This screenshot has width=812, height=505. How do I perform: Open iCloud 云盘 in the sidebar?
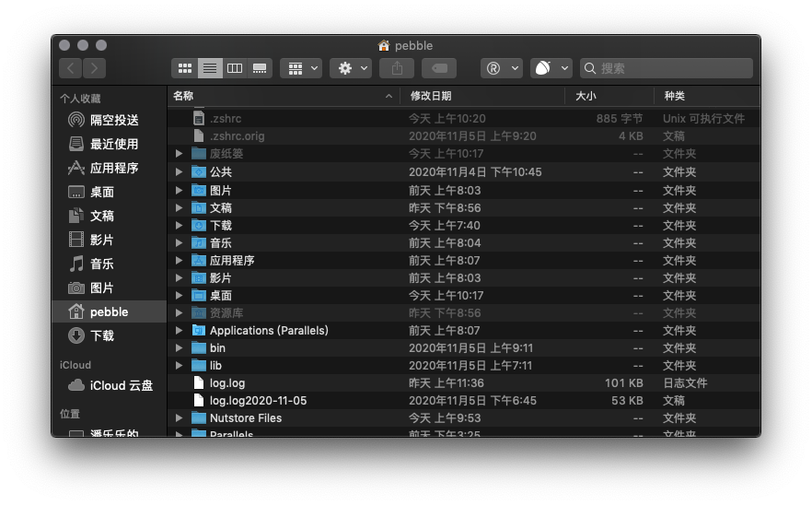tap(110, 385)
